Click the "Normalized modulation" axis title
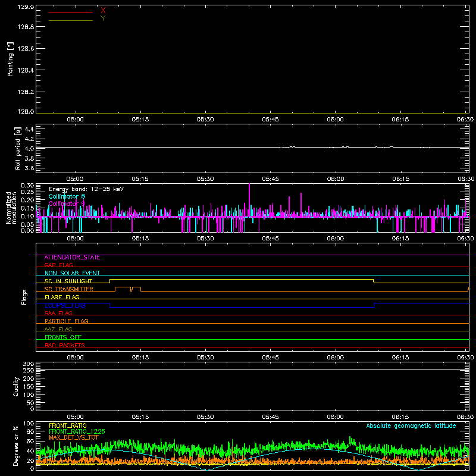 pyautogui.click(x=11, y=208)
